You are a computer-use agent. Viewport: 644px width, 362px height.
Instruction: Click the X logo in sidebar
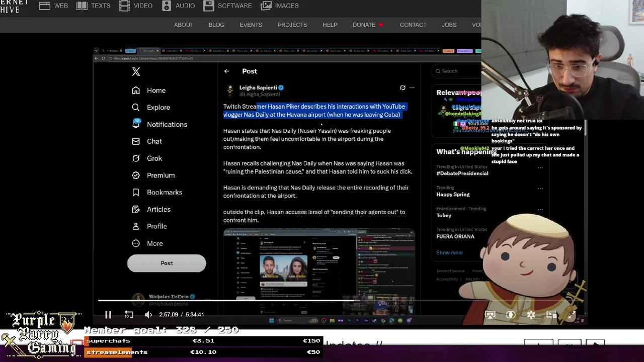coord(136,71)
